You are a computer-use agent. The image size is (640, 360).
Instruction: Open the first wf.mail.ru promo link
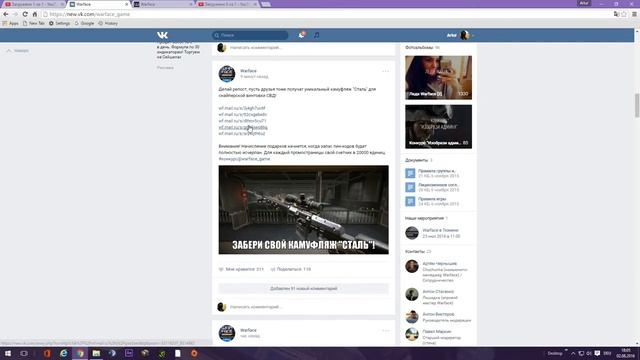pos(242,108)
